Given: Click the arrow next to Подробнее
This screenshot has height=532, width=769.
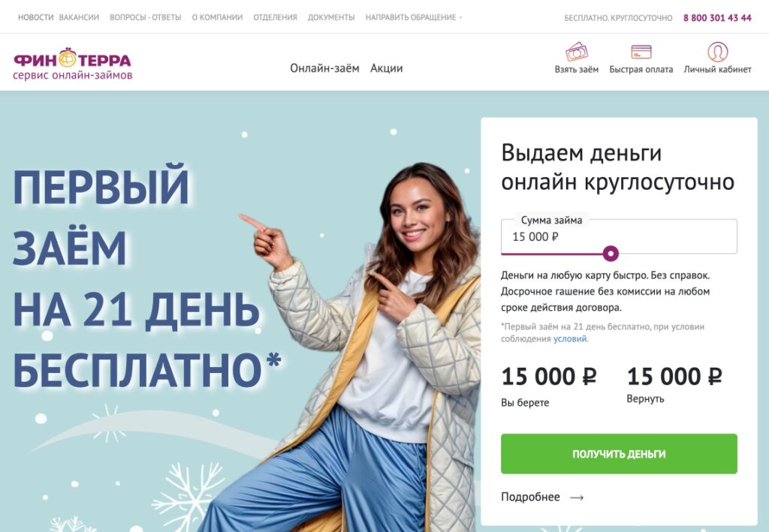Looking at the screenshot, I should click(577, 497).
